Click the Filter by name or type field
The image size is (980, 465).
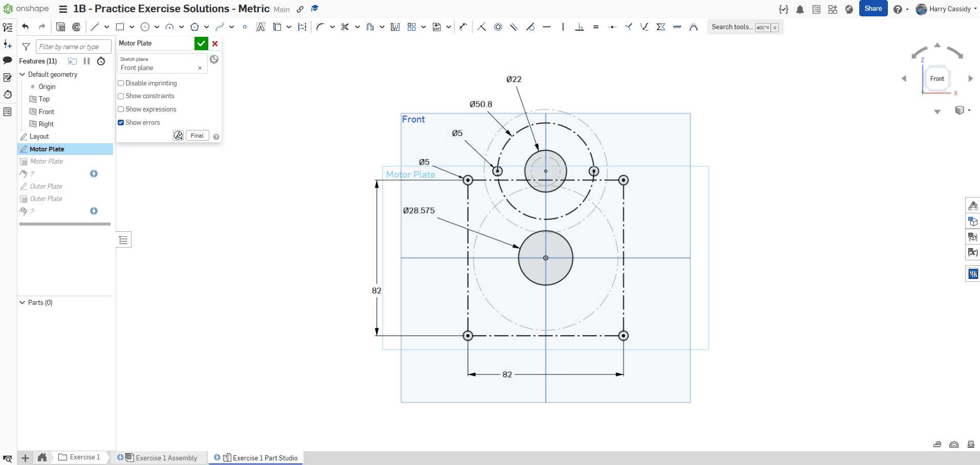(73, 47)
